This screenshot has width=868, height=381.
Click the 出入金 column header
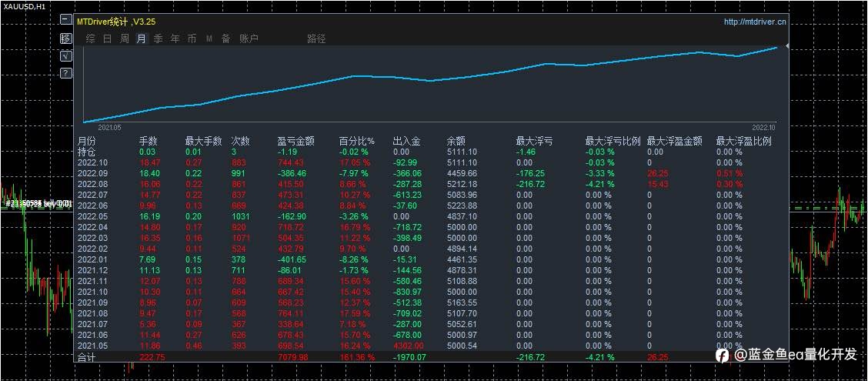tap(406, 141)
